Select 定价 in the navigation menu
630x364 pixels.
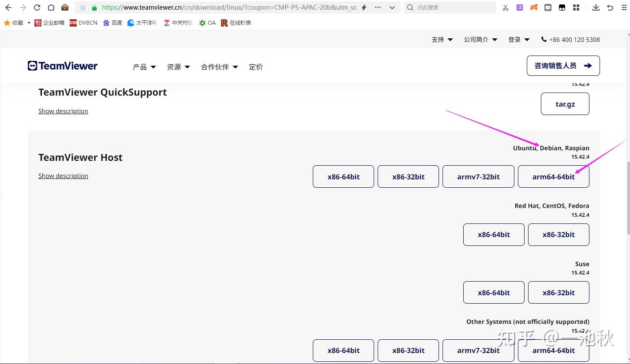coord(256,67)
